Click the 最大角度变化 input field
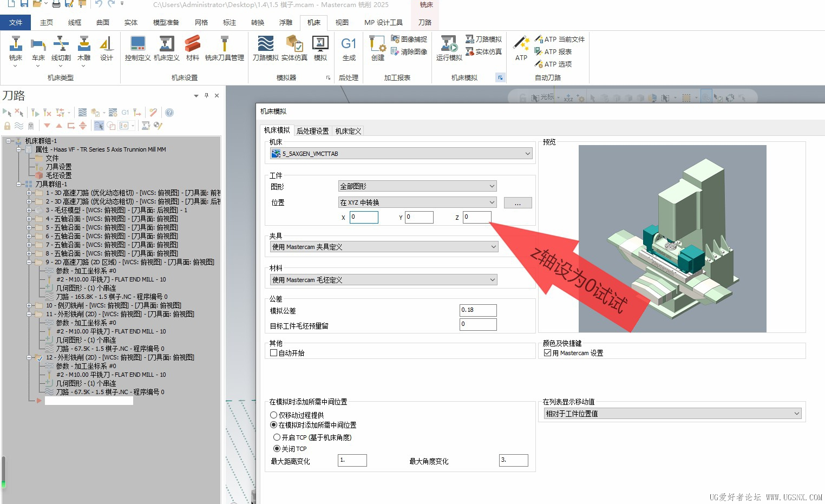825x504 pixels. (514, 460)
